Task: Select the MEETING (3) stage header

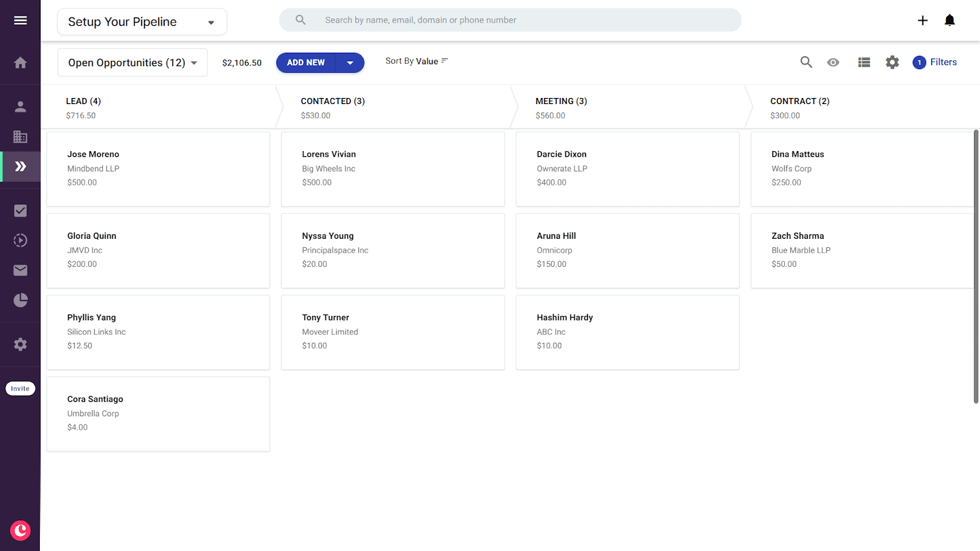Action: pos(561,101)
